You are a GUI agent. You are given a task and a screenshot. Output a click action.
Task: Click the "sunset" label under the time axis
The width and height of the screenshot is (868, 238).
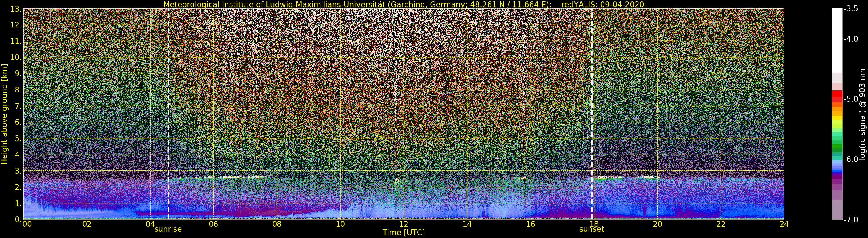[x=592, y=229]
